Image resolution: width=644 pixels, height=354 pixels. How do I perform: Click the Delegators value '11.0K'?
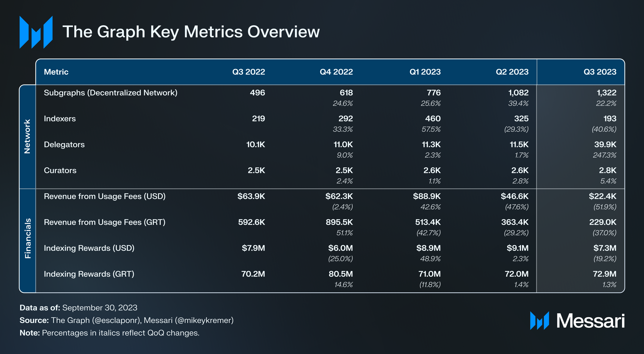pos(343,145)
